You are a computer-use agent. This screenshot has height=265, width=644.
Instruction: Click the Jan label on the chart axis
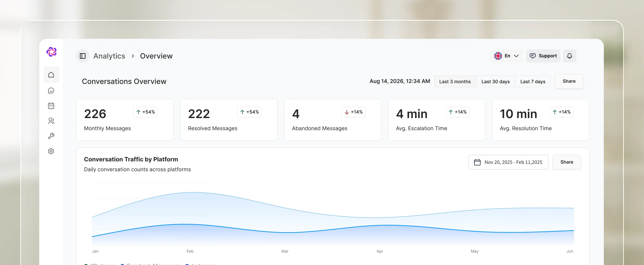point(95,251)
